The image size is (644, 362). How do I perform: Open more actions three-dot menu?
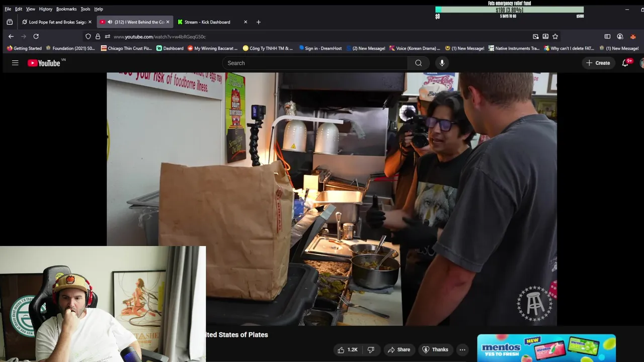[462, 349]
